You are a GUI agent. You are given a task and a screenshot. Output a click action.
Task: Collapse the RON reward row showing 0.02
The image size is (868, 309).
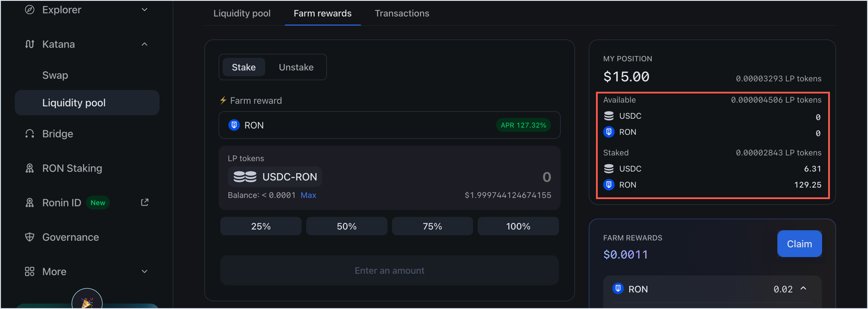(804, 289)
